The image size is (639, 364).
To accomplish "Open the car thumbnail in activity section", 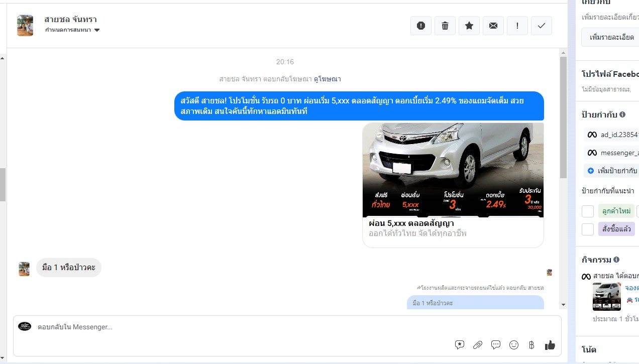I will [x=607, y=297].
